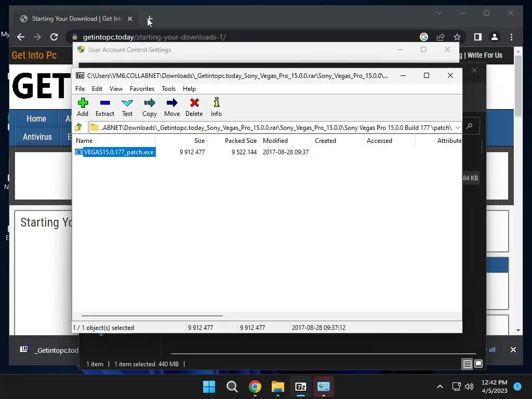Click the packed size 9 522 144
The image size is (532, 399).
[x=244, y=152]
